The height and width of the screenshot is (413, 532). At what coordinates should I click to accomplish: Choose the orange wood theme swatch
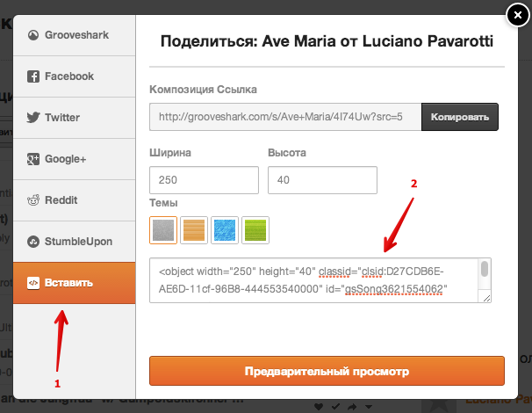tap(194, 230)
